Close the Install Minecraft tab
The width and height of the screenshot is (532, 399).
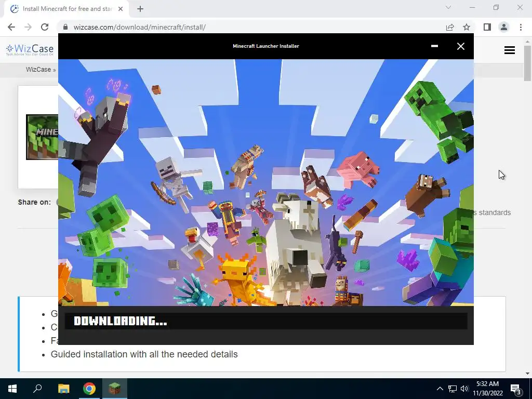[121, 9]
